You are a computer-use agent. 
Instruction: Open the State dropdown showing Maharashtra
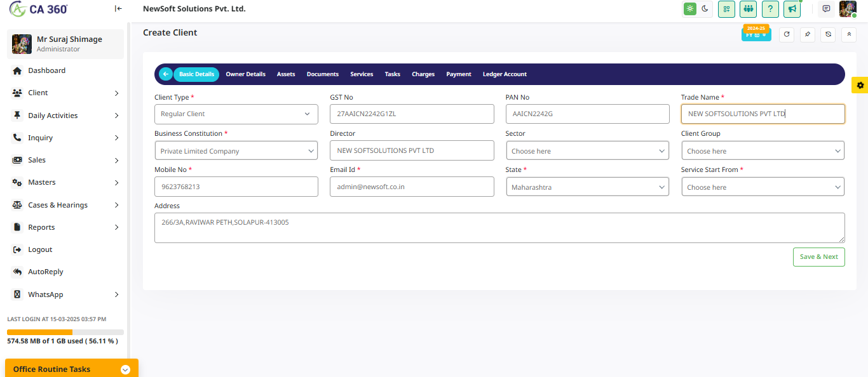pos(587,187)
